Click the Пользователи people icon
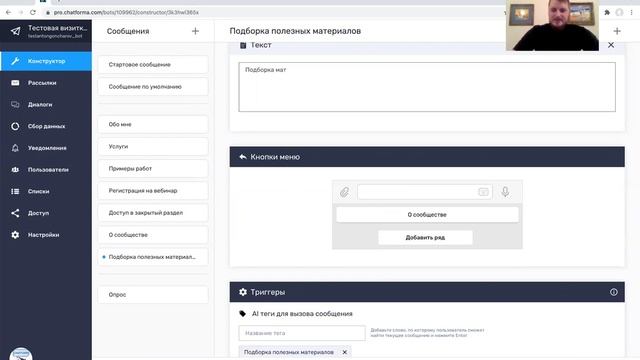 point(15,169)
